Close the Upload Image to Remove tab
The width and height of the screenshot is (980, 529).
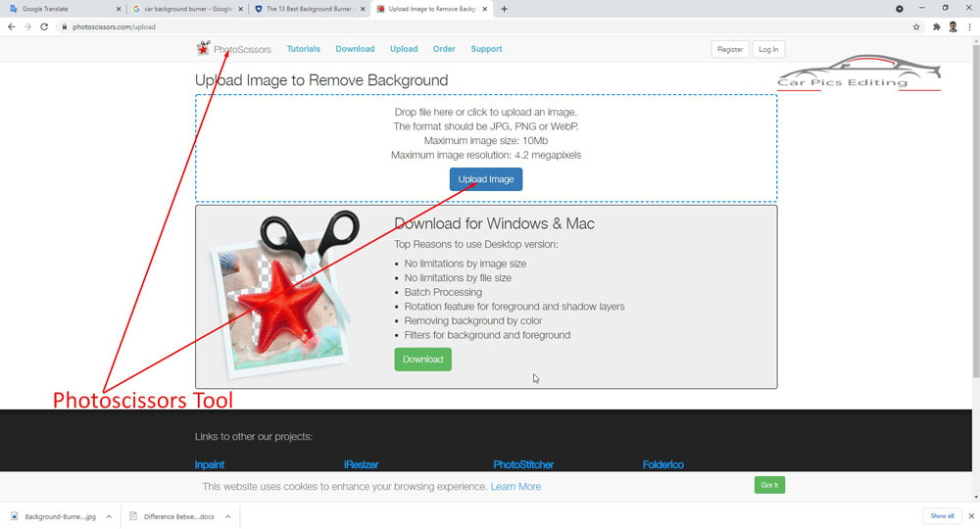[x=485, y=9]
